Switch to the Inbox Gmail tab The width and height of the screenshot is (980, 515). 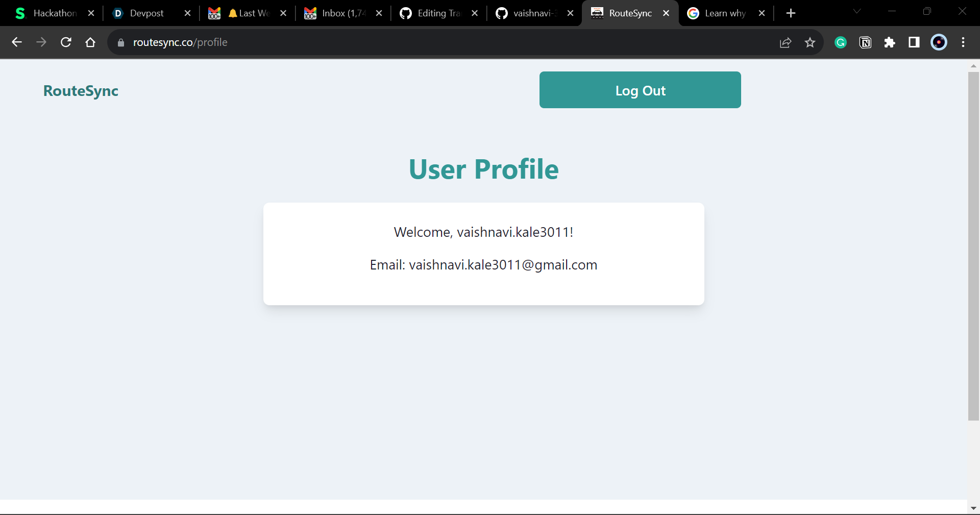coord(343,13)
